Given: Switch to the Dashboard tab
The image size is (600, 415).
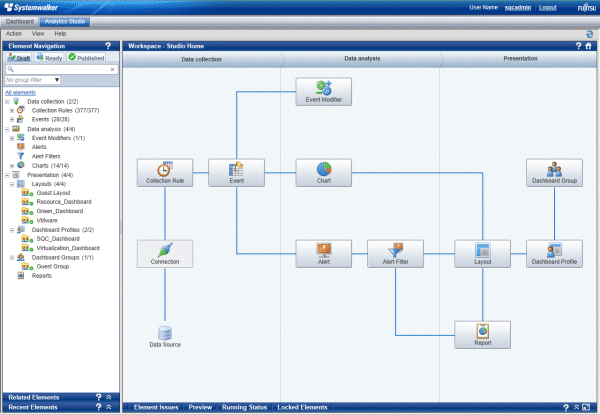Looking at the screenshot, I should tap(20, 21).
